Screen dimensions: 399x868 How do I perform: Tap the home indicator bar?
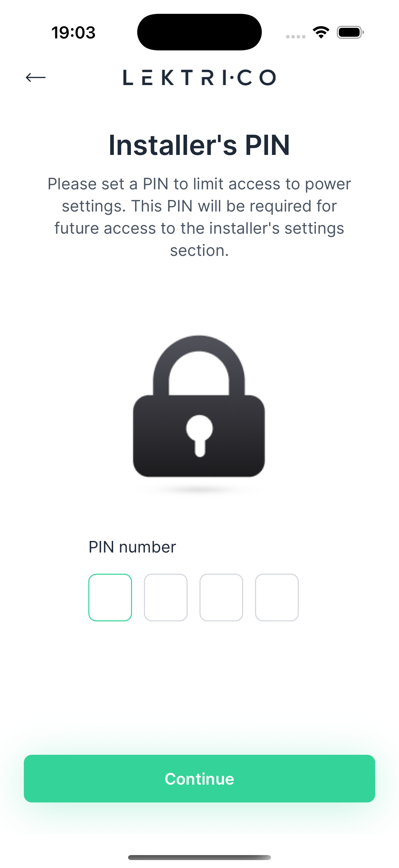[x=199, y=857]
